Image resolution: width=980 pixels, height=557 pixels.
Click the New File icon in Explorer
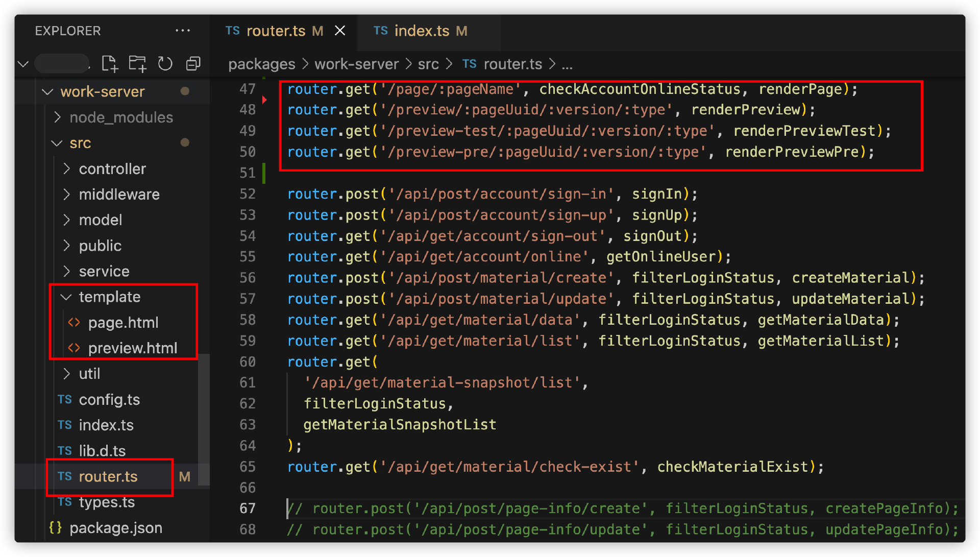click(x=110, y=64)
